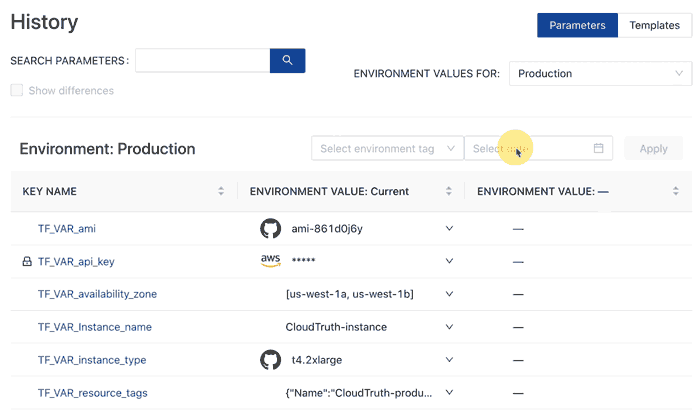Expand the TF_VAR_availability_zone row chevron
This screenshot has height=419, width=700.
pyautogui.click(x=449, y=294)
